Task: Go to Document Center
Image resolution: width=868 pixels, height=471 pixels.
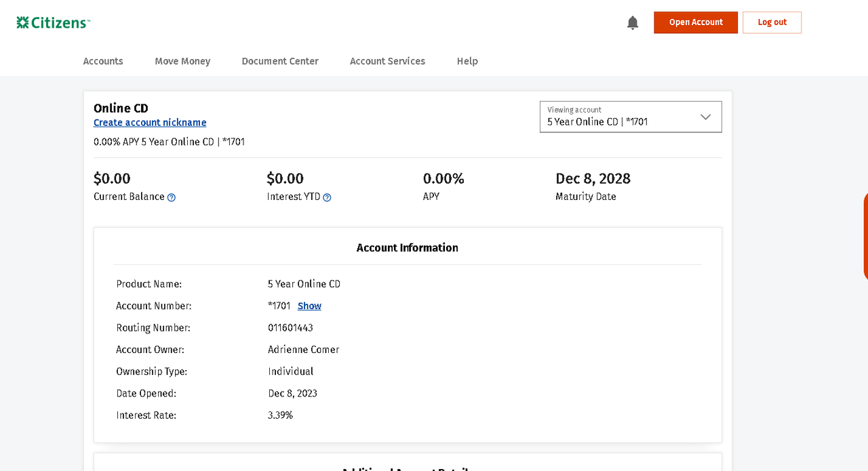Action: (280, 61)
